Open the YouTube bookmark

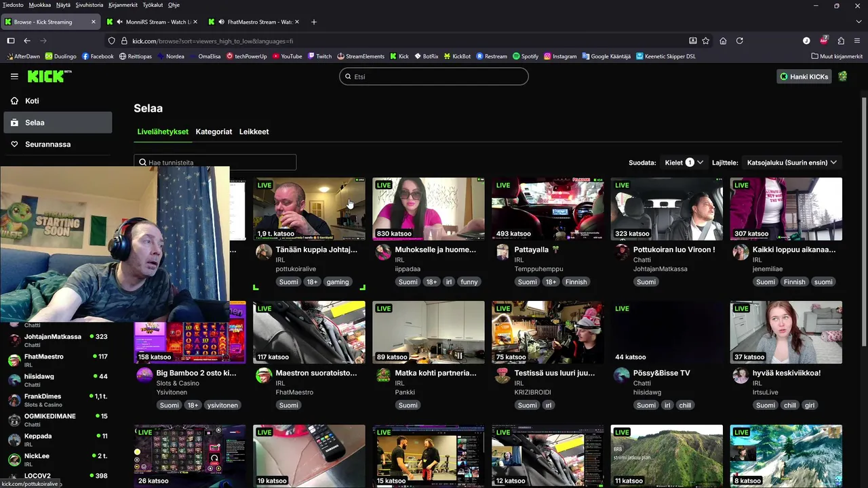(x=287, y=56)
